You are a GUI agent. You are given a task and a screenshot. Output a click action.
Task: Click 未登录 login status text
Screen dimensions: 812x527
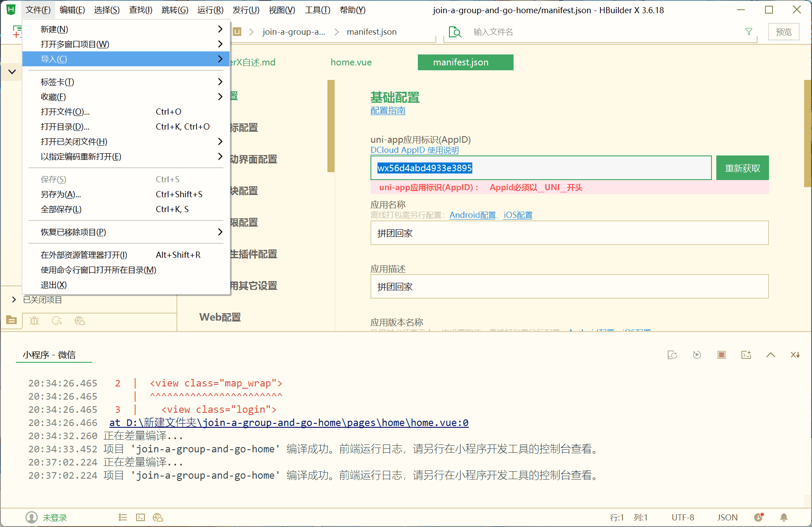pos(55,517)
